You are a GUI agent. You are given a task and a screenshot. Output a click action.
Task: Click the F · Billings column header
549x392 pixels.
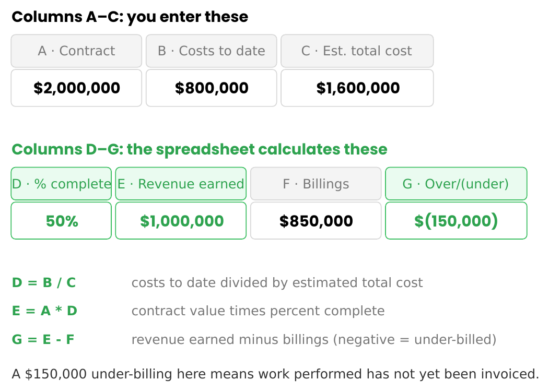coord(316,184)
